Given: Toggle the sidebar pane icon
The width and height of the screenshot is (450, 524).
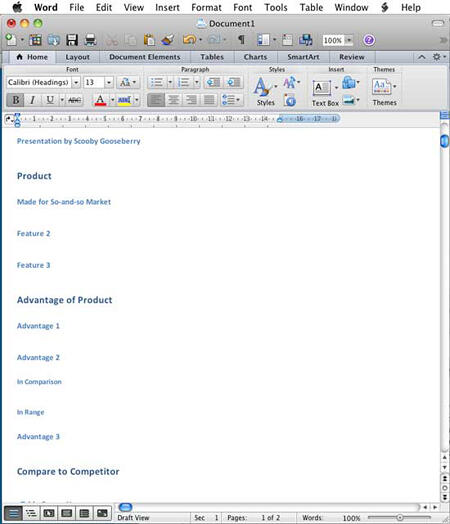Looking at the screenshot, I should pos(263,40).
